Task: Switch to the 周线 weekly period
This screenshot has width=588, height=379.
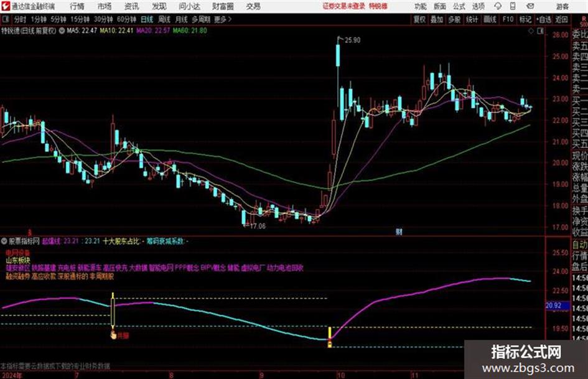Action: 164,19
